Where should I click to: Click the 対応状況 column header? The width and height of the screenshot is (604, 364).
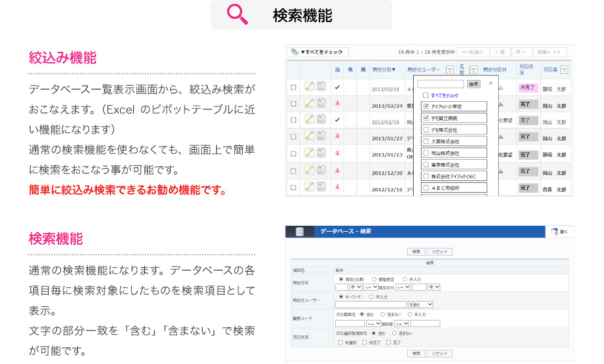527,69
